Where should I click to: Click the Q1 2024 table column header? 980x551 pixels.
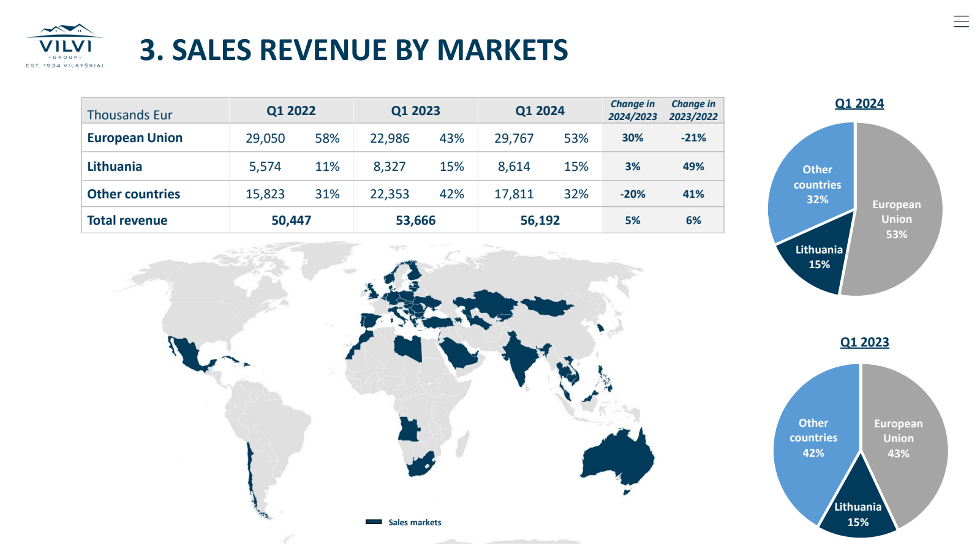click(x=540, y=111)
